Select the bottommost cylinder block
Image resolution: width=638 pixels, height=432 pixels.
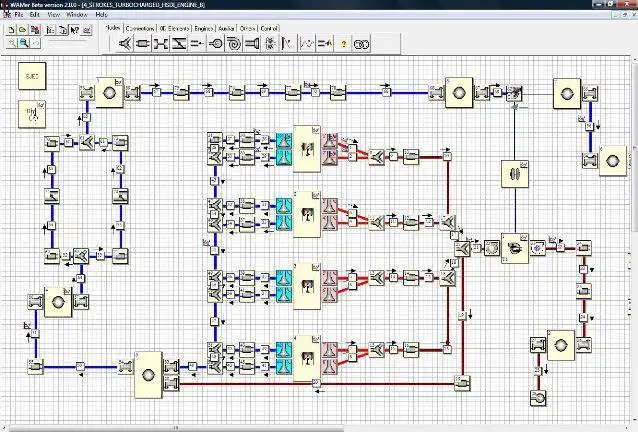307,358
